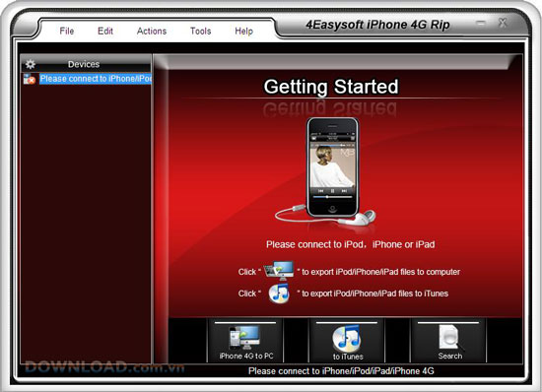Image resolution: width=542 pixels, height=392 pixels.
Task: Open the Help menu
Action: (x=243, y=32)
